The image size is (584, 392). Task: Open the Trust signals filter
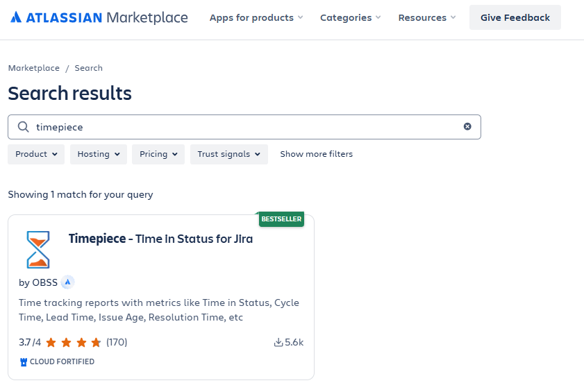click(x=228, y=154)
